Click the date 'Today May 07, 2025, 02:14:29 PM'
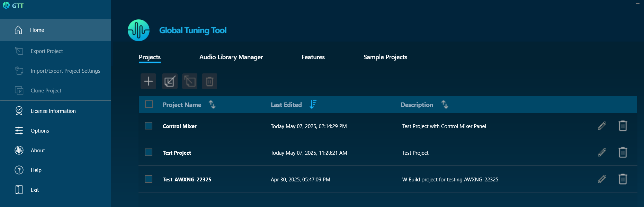The image size is (644, 207). tap(309, 126)
